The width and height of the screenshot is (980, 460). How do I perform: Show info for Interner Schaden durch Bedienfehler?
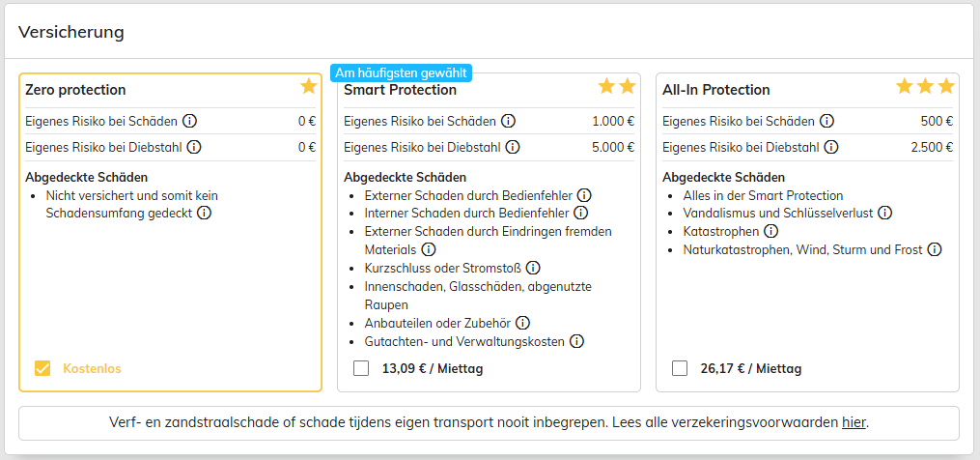tap(580, 213)
